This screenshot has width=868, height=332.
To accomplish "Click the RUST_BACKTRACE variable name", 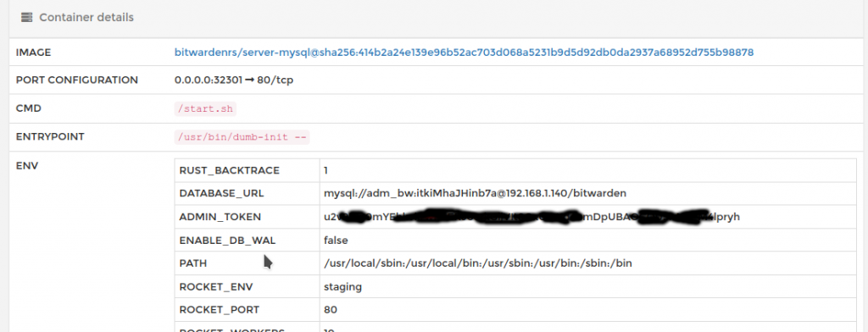I will (229, 170).
